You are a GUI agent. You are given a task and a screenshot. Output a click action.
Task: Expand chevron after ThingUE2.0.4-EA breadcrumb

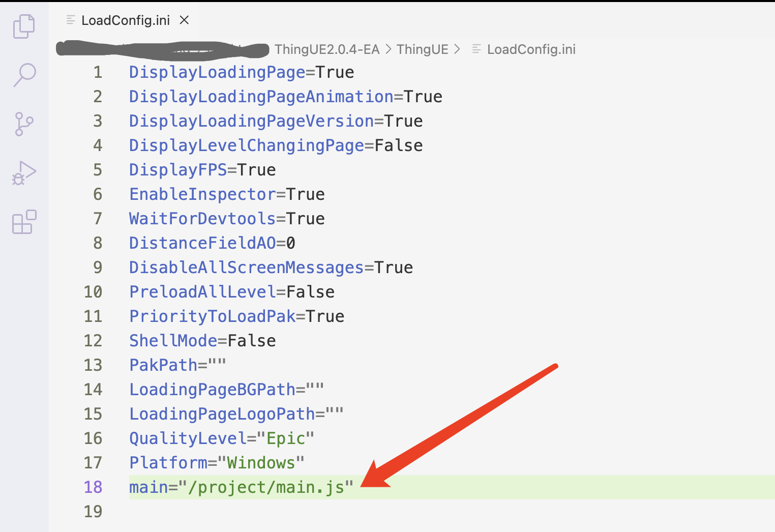[389, 49]
